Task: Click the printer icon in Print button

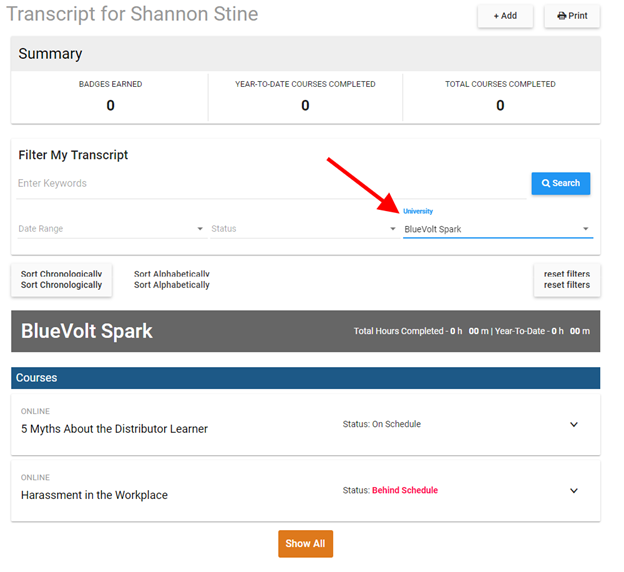Action: click(561, 16)
